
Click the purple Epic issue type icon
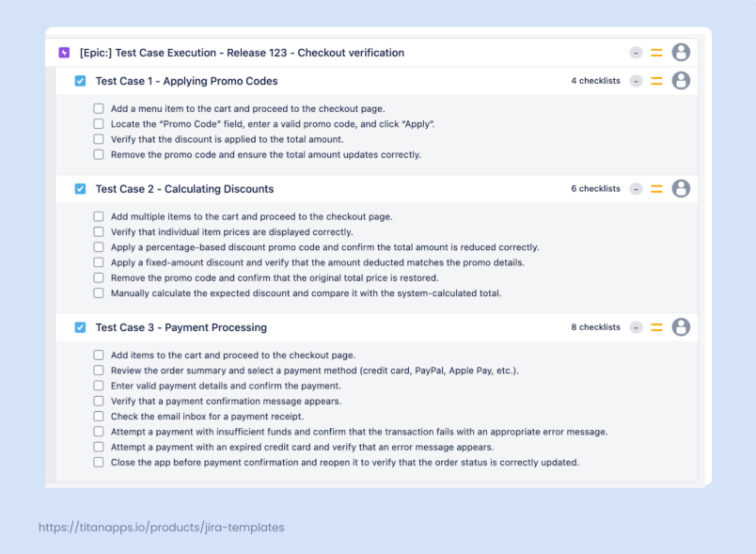pos(64,53)
